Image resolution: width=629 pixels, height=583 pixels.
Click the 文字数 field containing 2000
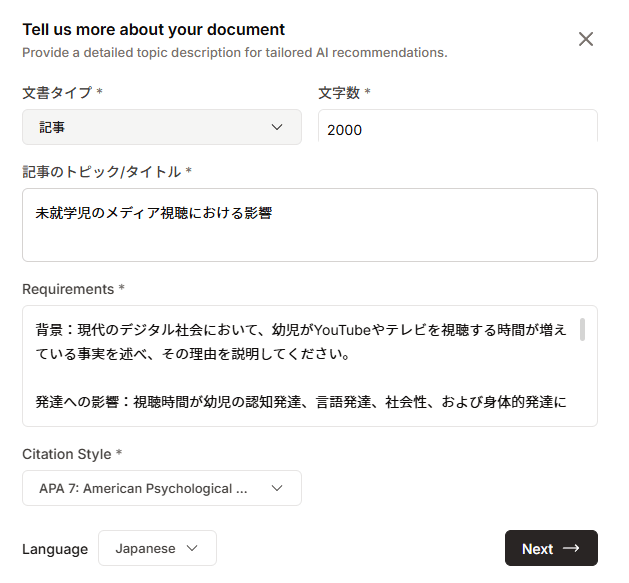pos(458,128)
